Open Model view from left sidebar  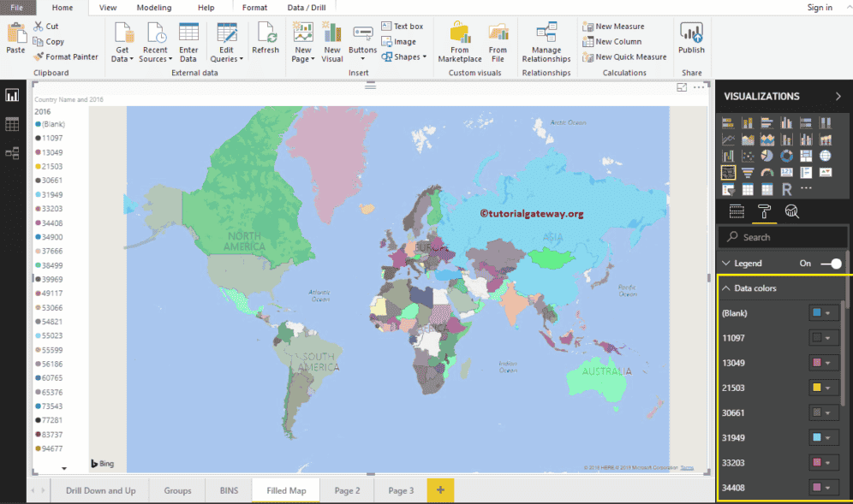point(12,153)
